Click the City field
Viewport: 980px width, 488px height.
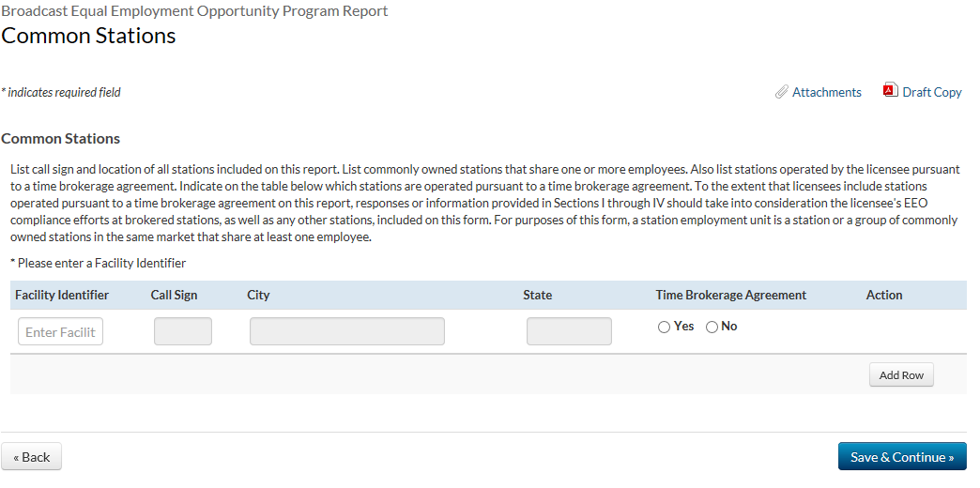(x=347, y=331)
